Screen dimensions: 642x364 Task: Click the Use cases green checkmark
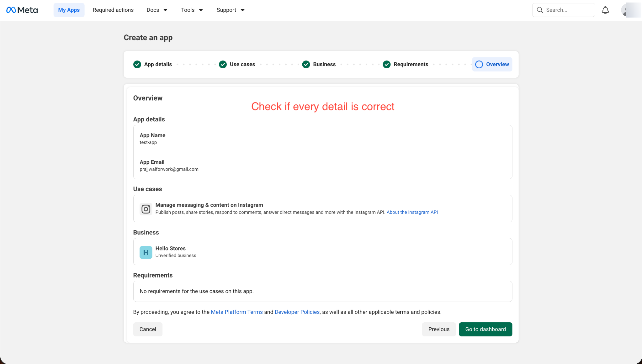coord(223,64)
